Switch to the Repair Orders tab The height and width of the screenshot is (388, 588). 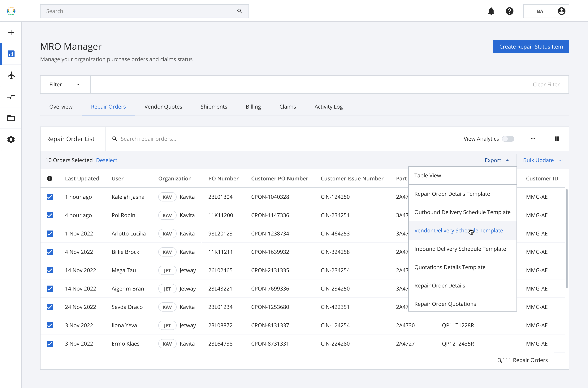(x=108, y=107)
